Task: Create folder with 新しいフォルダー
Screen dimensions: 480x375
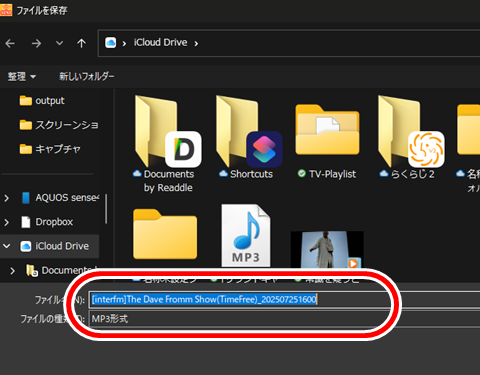Action: [x=87, y=77]
